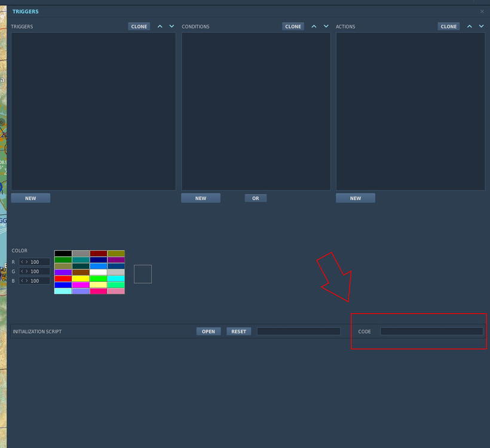Decrease the B color value

[x=22, y=281]
